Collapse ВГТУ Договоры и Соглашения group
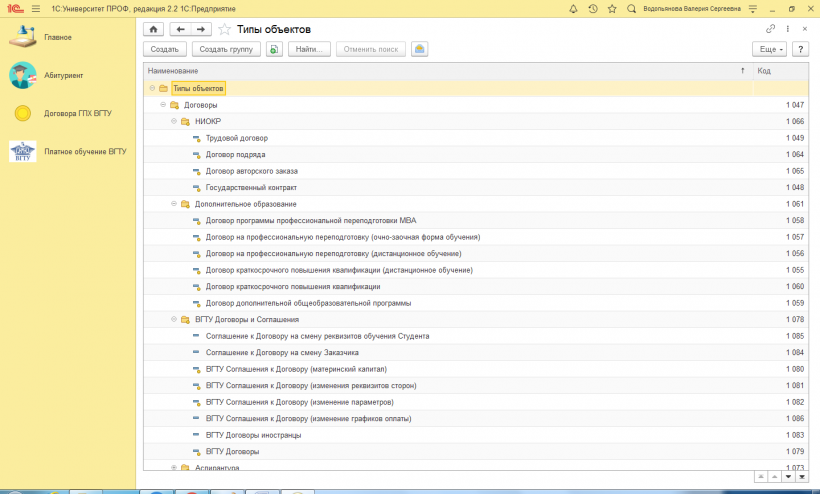Screen dimensions: 820x494 click(174, 319)
